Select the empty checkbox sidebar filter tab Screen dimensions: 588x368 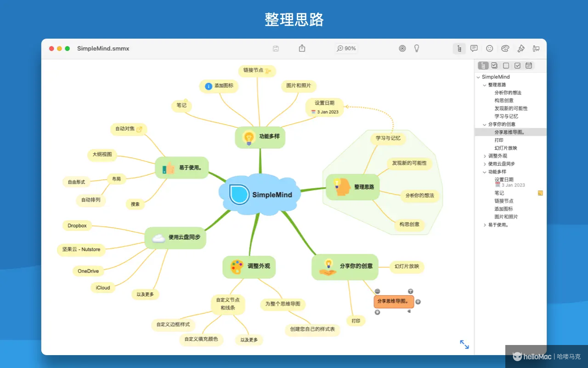click(x=506, y=66)
